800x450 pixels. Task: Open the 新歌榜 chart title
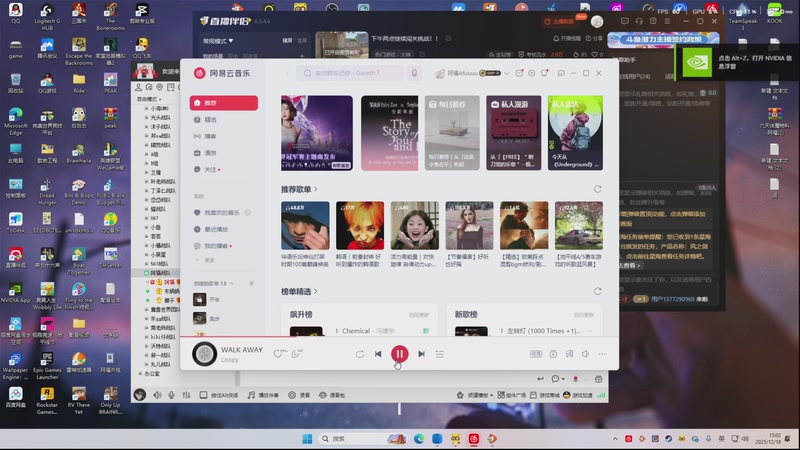(466, 314)
